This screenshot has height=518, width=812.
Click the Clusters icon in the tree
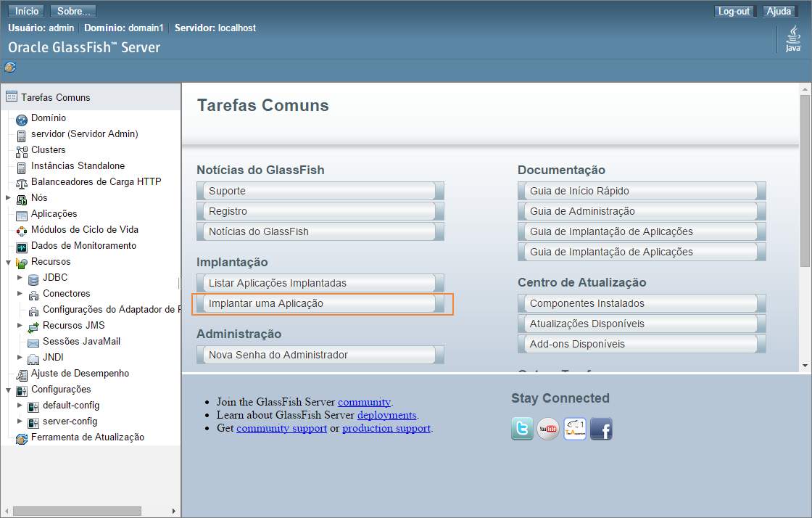coord(21,152)
